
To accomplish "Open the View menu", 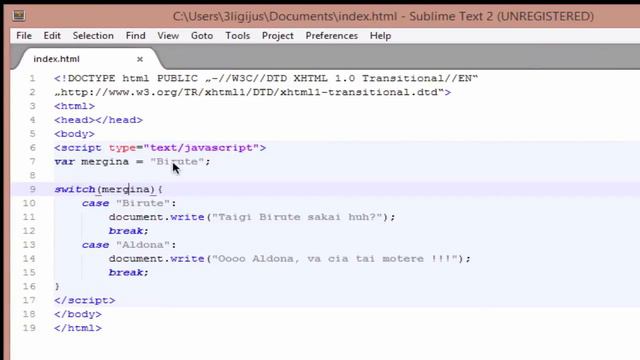I will 168,36.
